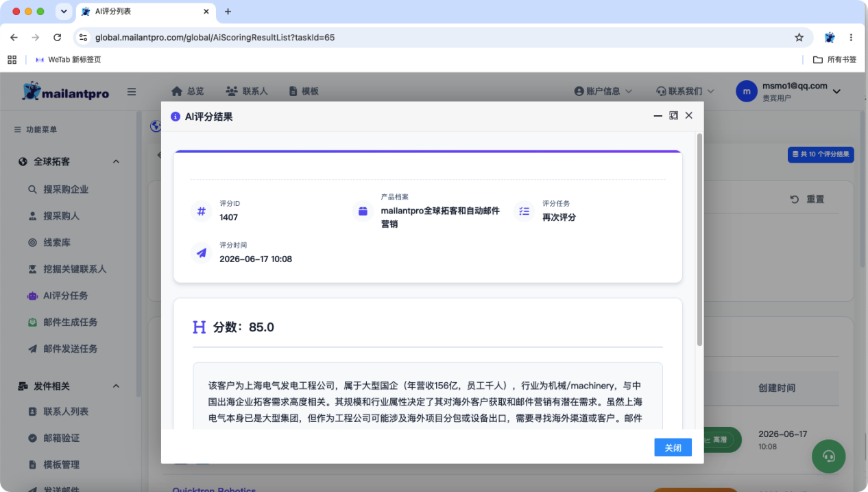Open a new browser tab
Screen dimensions: 868x492
[x=228, y=12]
